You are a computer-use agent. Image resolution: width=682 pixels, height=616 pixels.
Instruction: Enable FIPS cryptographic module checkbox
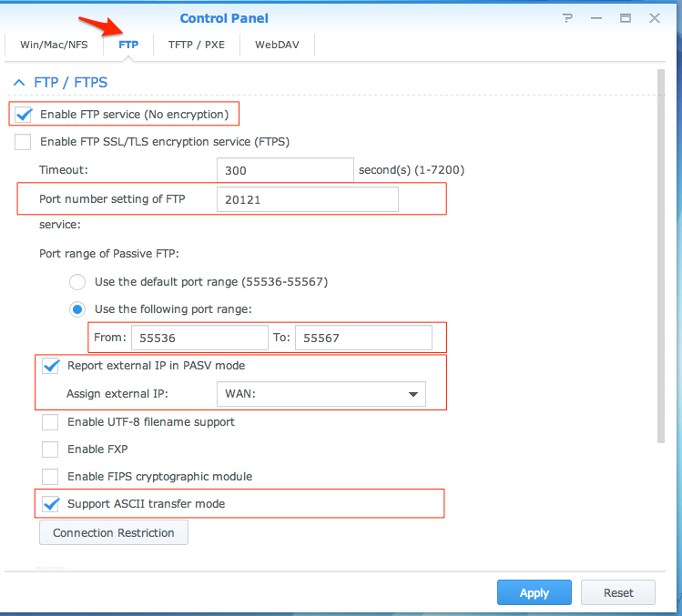click(x=51, y=476)
